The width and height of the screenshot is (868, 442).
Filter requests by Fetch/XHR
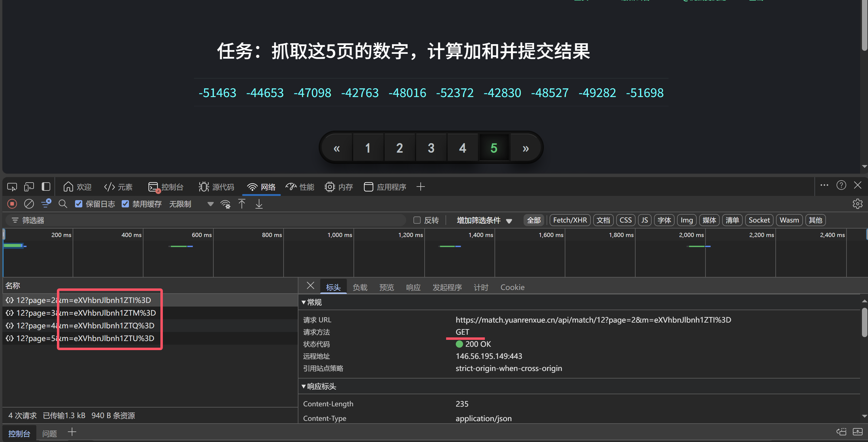pyautogui.click(x=570, y=220)
